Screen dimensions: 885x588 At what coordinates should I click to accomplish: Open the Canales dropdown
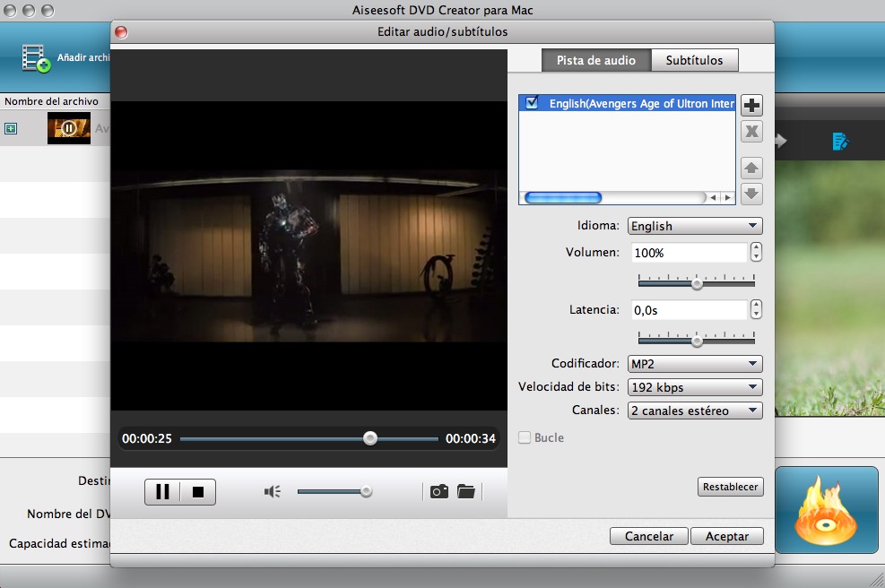coord(695,411)
